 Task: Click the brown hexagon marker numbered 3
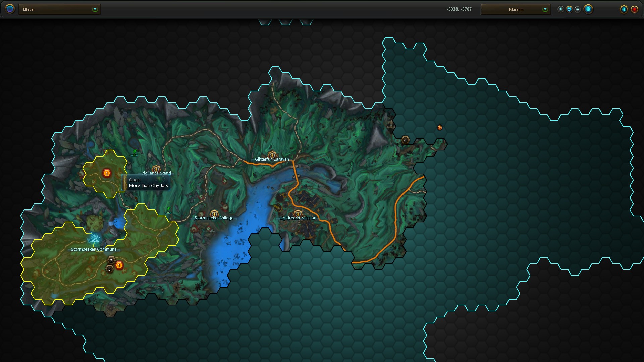click(109, 269)
